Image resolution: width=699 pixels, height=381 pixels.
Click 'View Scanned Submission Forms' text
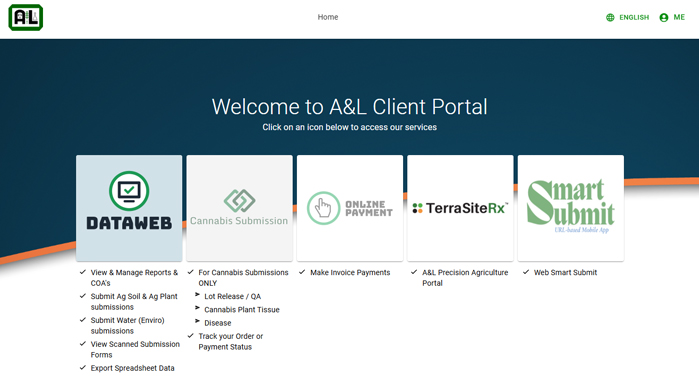tap(135, 349)
